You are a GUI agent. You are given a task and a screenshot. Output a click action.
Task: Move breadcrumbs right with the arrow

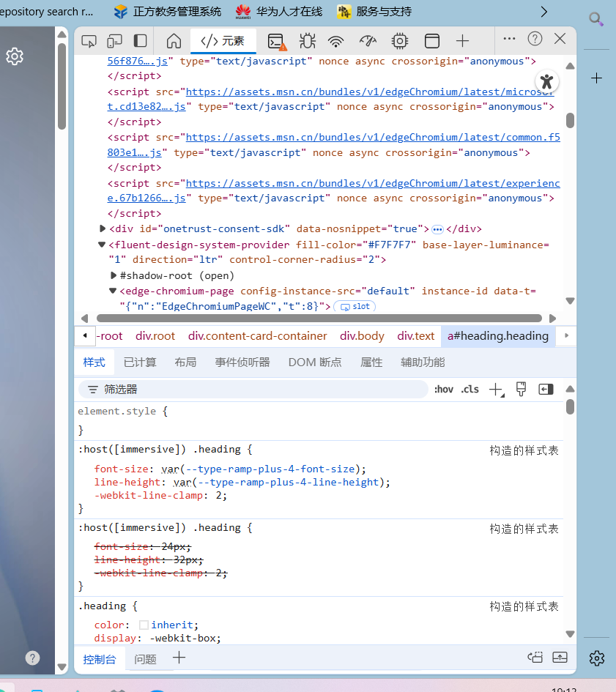click(566, 335)
